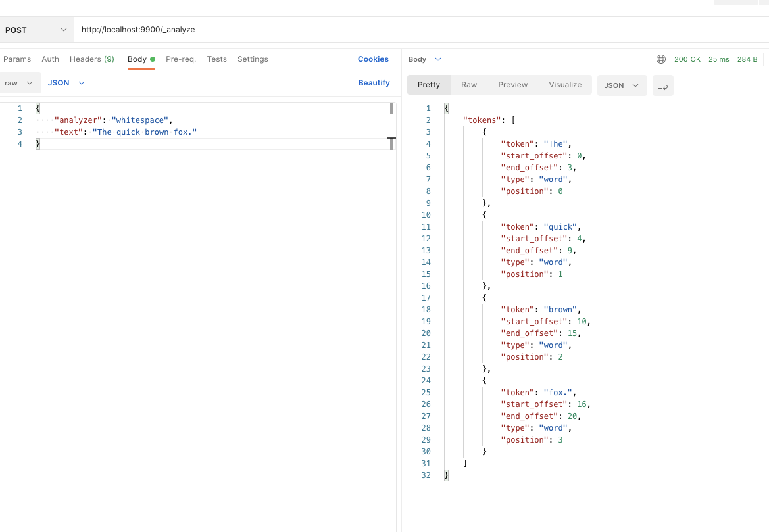The width and height of the screenshot is (769, 532).
Task: Click line number 32 in response
Action: [426, 475]
